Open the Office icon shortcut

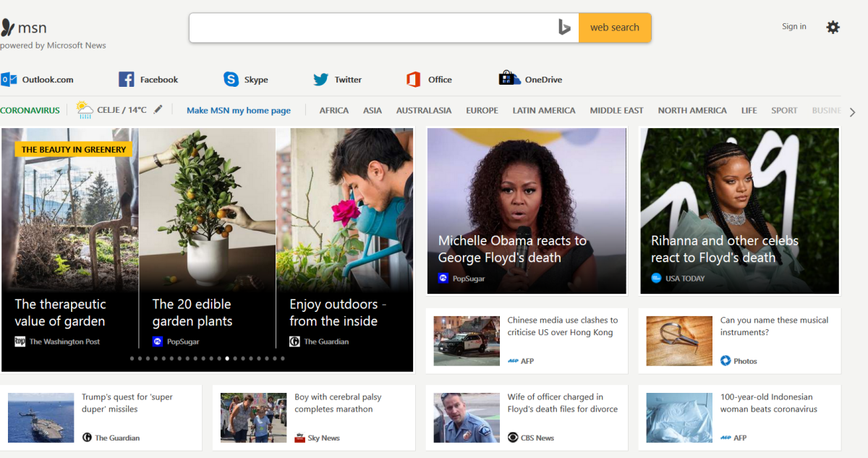point(413,80)
